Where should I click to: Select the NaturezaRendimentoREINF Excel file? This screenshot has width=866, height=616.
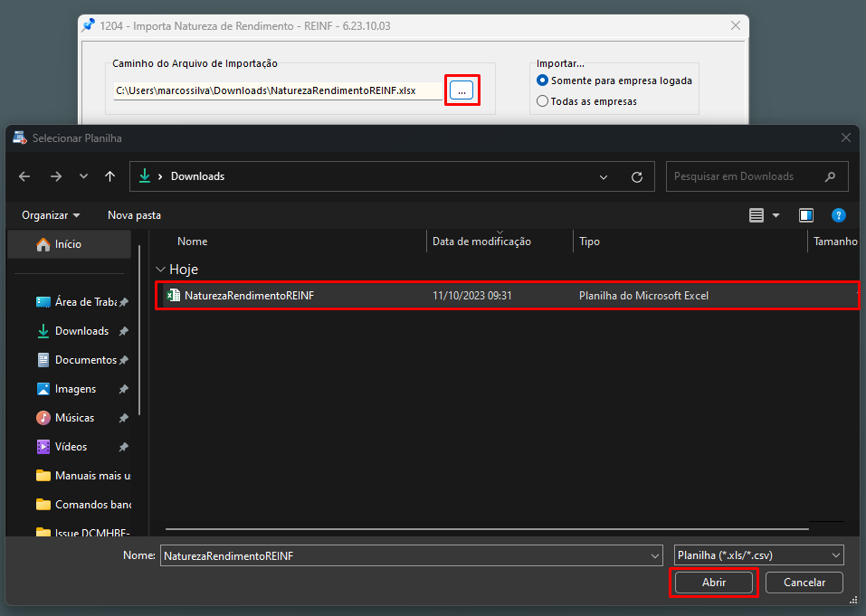pyautogui.click(x=507, y=295)
